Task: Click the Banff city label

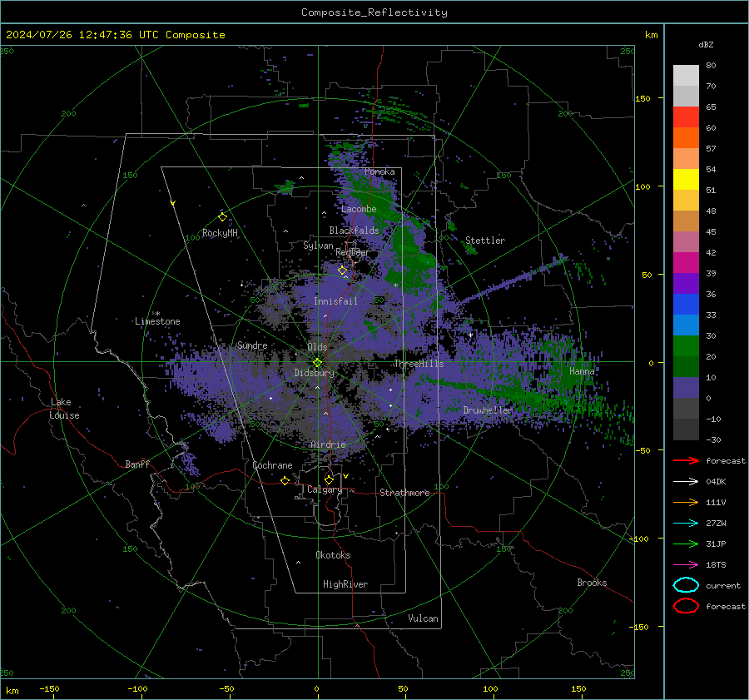Action: point(137,464)
